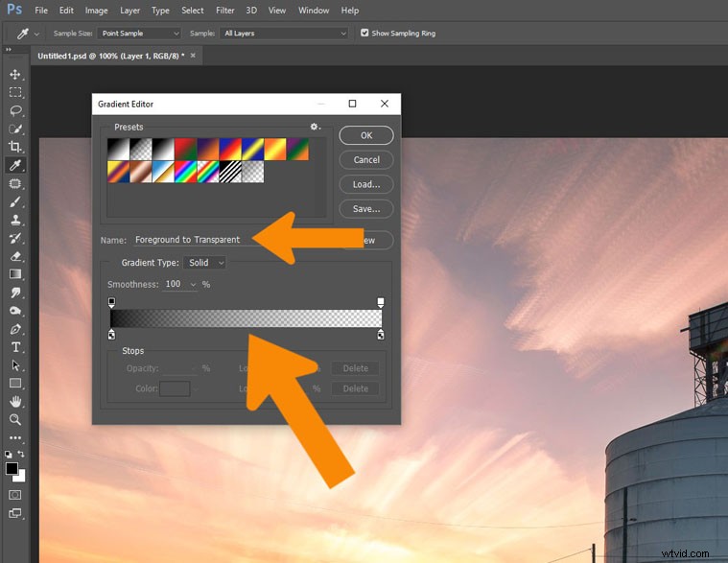The image size is (728, 563).
Task: Select the left color stop below gradient
Action: [111, 335]
